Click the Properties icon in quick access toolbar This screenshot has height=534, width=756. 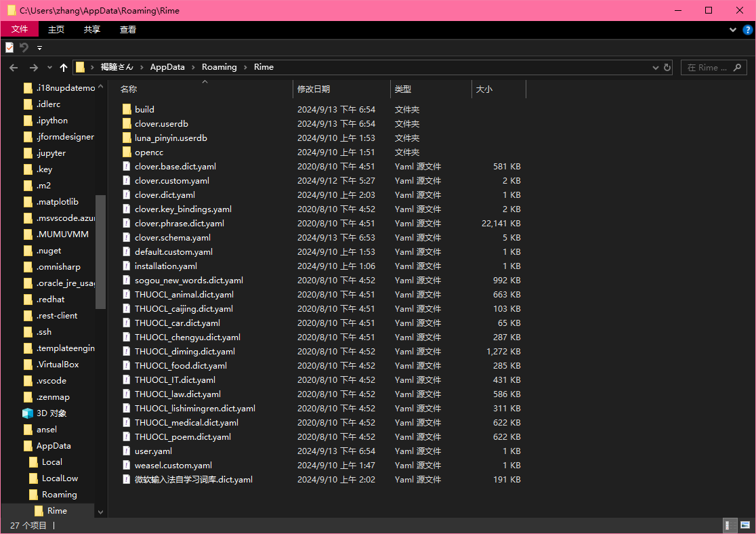(9, 47)
